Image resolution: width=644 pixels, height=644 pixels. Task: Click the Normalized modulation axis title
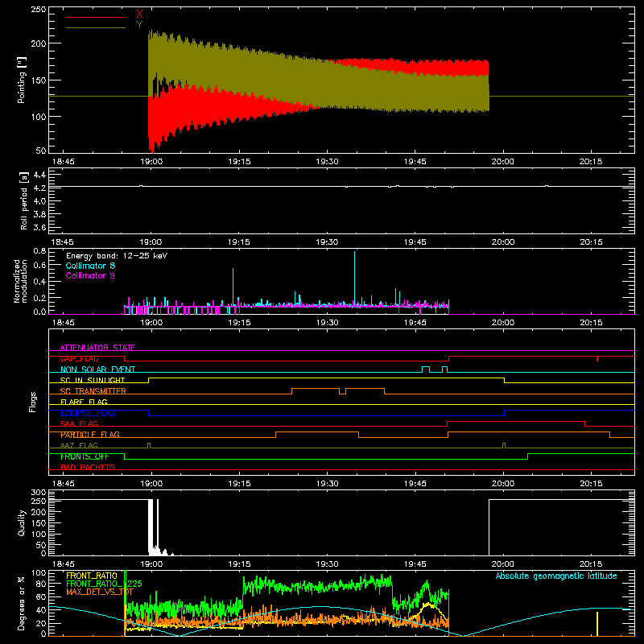tap(20, 281)
